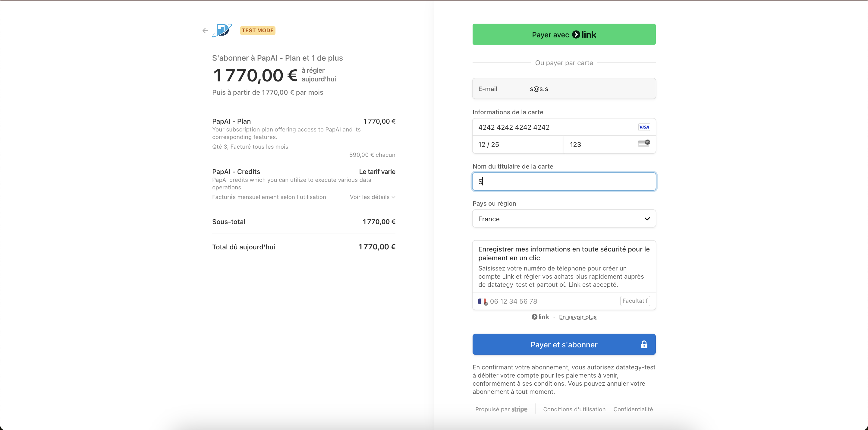Click the PapAI logo icon
Screen dimensions: 868x430
point(222,30)
